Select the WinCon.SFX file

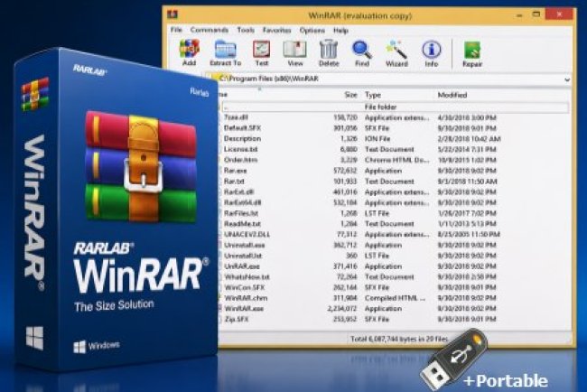tap(245, 287)
